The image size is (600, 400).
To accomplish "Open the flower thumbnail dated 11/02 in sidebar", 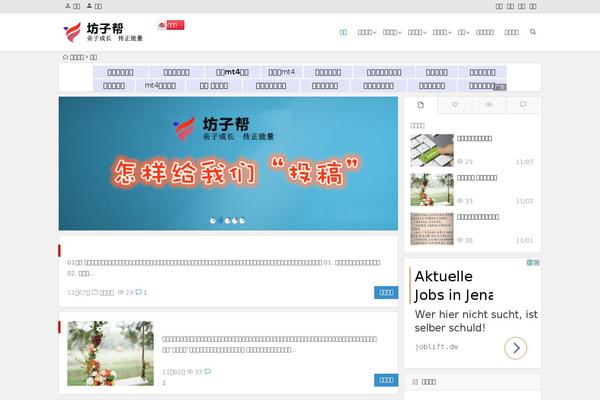I will [432, 189].
